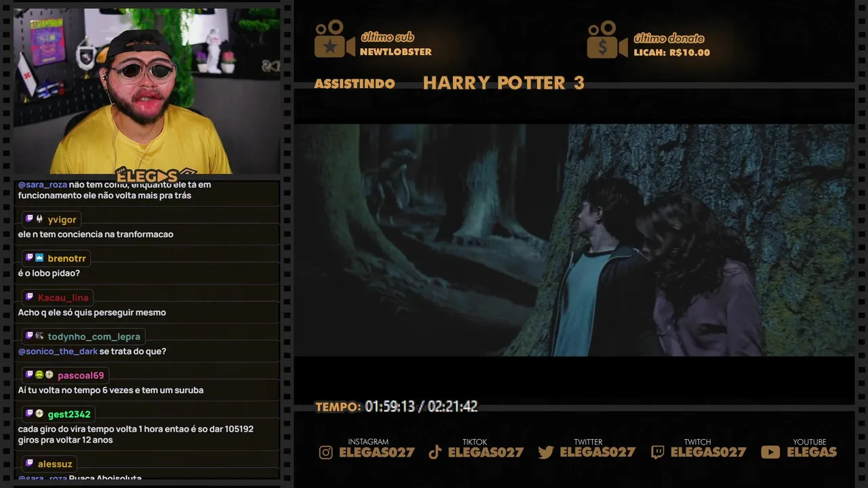Click the último donate dollar camera icon
This screenshot has height=488, width=868.
point(607,39)
